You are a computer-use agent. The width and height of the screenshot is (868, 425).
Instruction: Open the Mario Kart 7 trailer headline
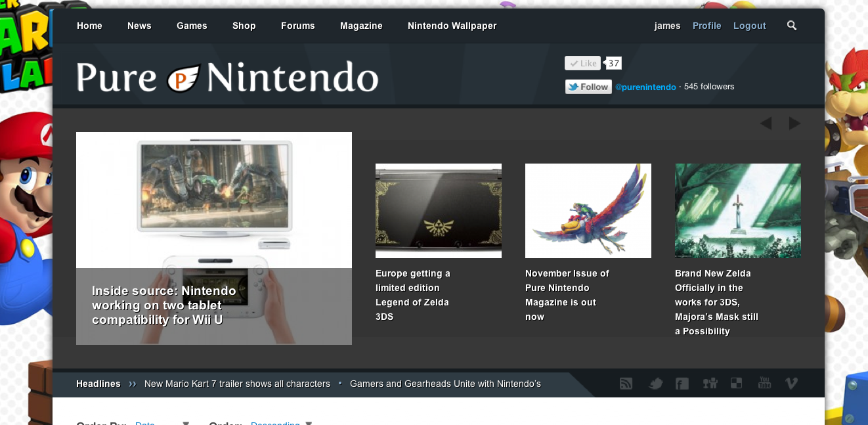pos(237,384)
